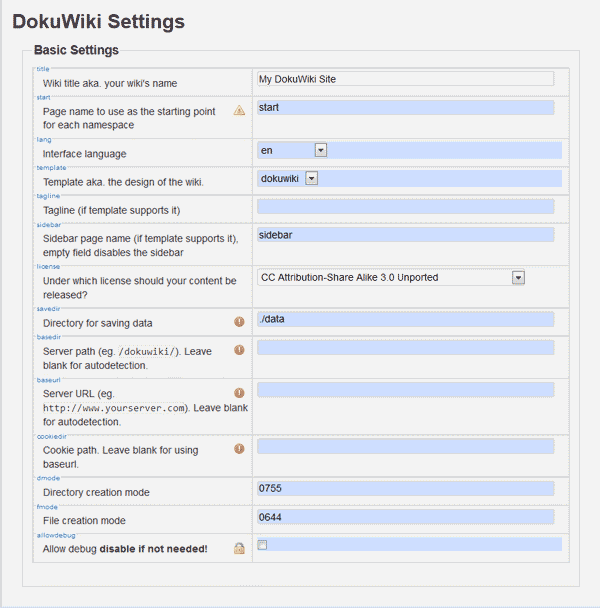Click the Server URL input field
This screenshot has width=600, height=608.
[x=405, y=389]
